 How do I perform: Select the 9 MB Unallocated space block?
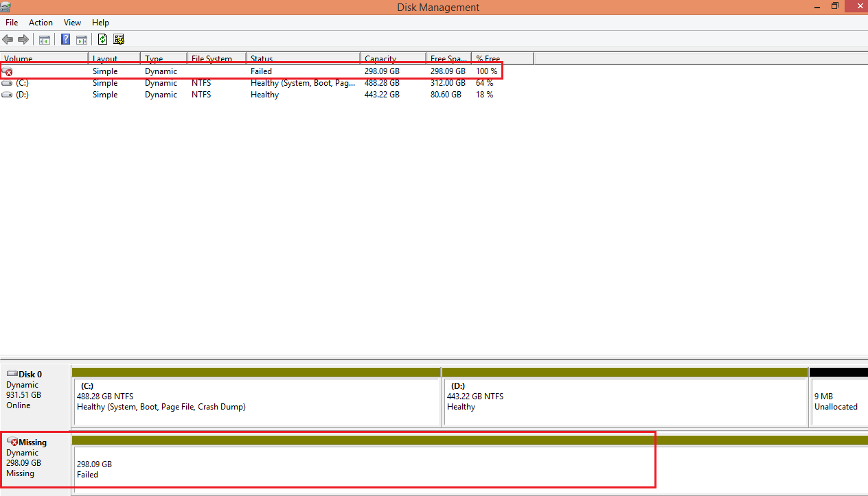pos(838,397)
